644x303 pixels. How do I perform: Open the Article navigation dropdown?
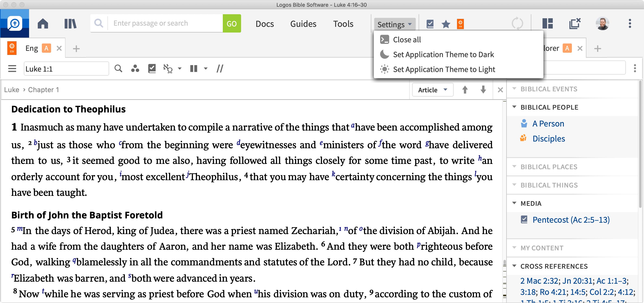click(x=433, y=90)
